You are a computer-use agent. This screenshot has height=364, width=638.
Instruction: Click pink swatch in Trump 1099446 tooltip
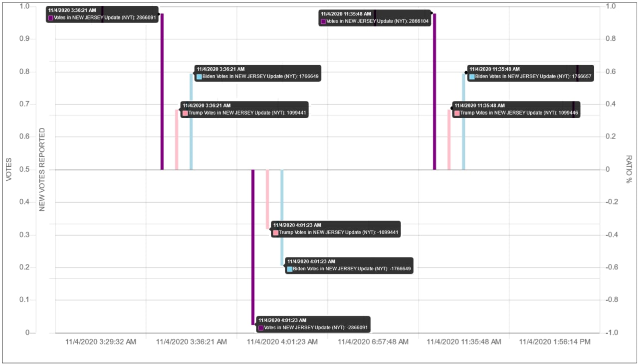457,113
